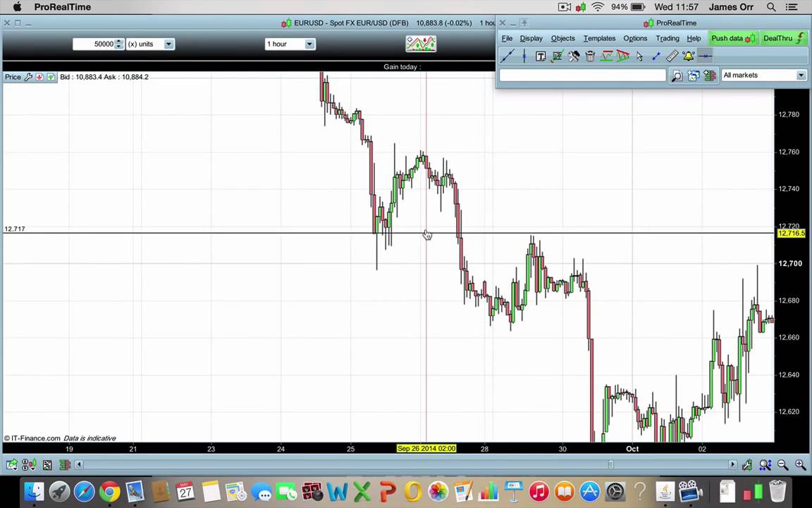Screen dimensions: 812x508
Task: Open the Help menu
Action: (x=694, y=38)
